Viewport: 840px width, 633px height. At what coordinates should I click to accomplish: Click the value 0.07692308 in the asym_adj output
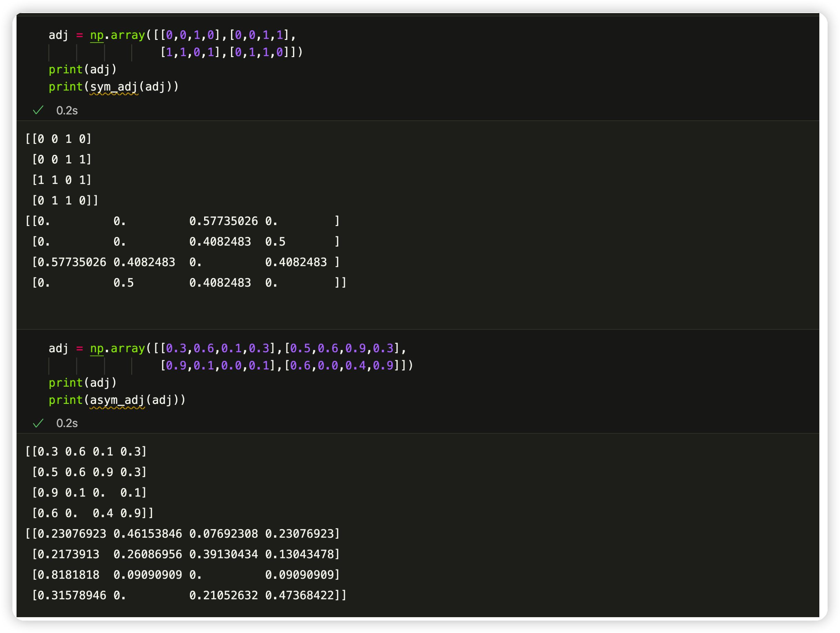point(224,534)
